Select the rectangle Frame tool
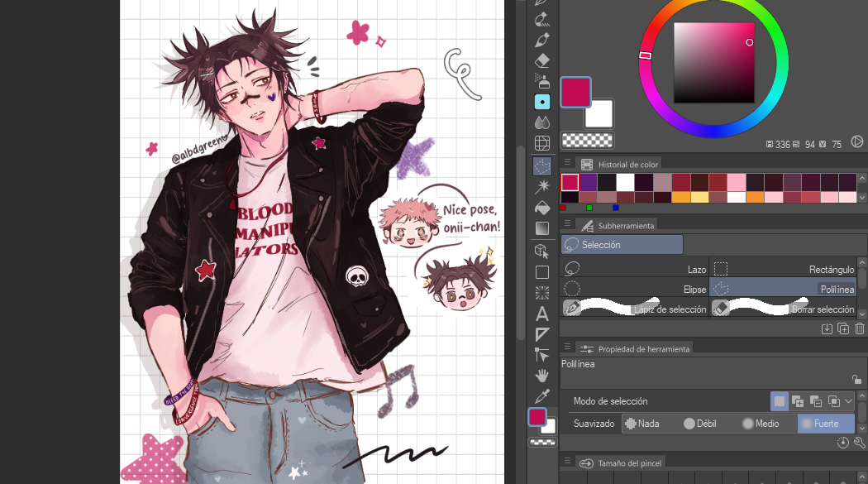 click(x=542, y=272)
